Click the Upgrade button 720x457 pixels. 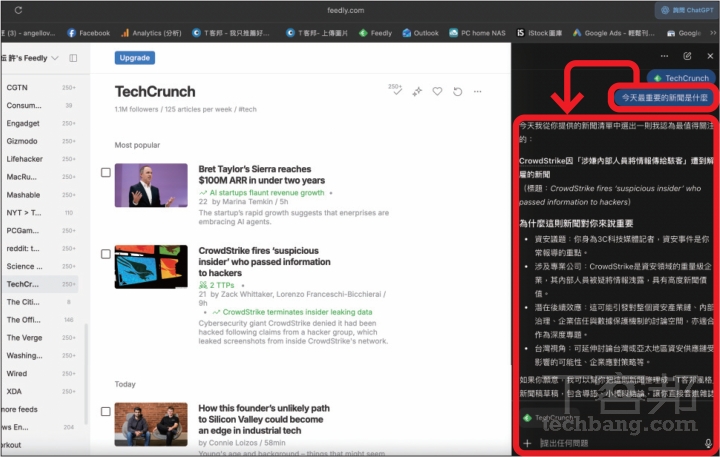tap(135, 58)
